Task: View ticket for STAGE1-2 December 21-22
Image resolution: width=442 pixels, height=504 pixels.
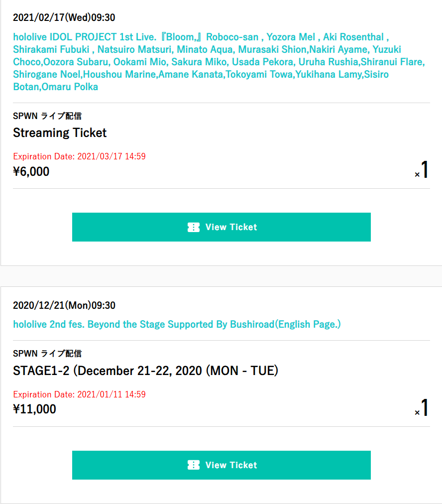Action: tap(221, 465)
